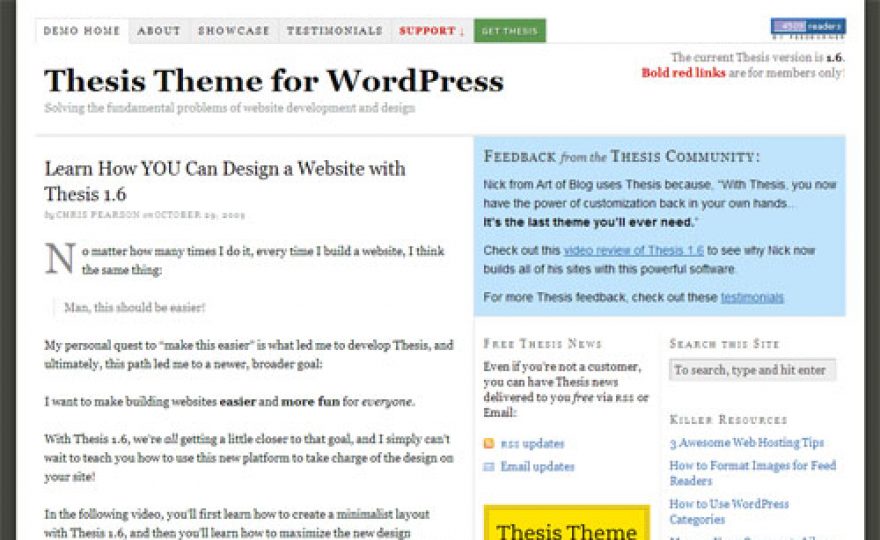Screen dimensions: 880x540
Task: Click the 'Free Thesis News' heading
Action: (542, 344)
